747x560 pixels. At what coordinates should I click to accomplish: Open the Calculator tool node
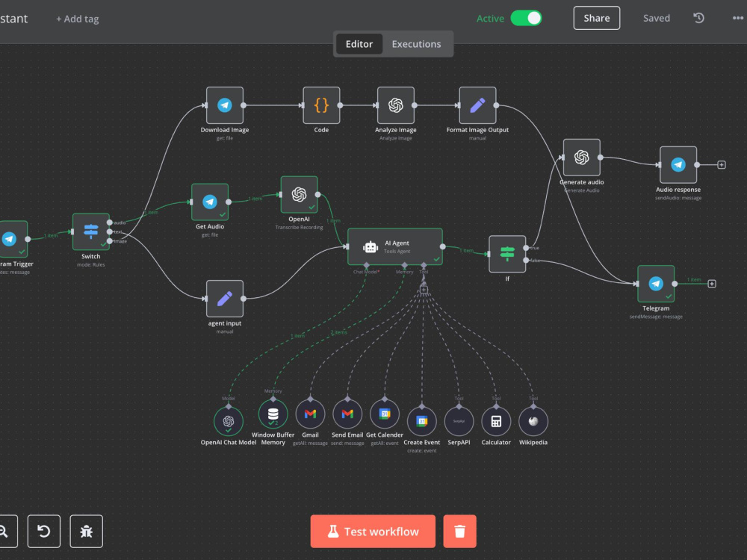coord(496,421)
